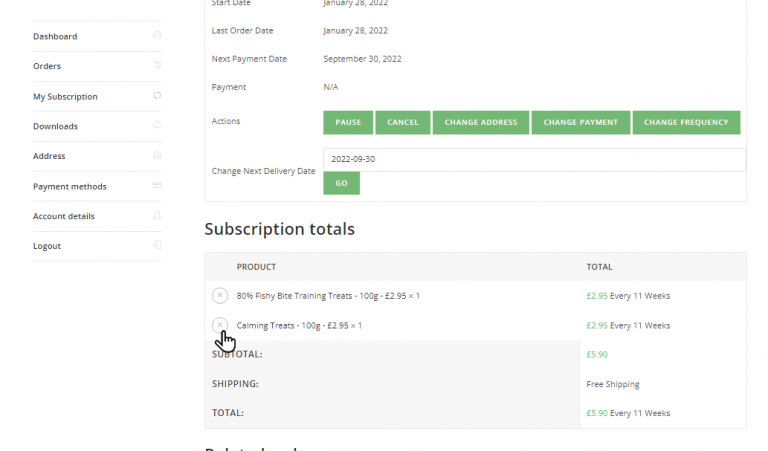Click the Dashboard icon in sidebar
This screenshot has width=768, height=451.
(157, 36)
